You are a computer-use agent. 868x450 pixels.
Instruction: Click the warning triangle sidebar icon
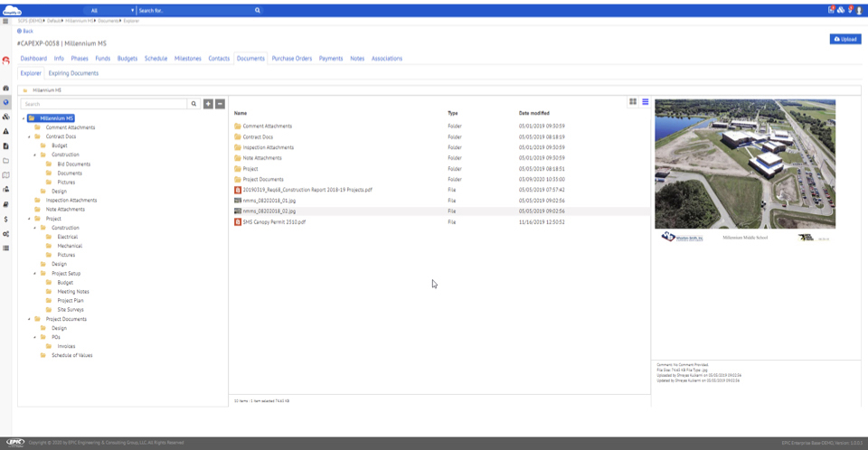point(6,131)
